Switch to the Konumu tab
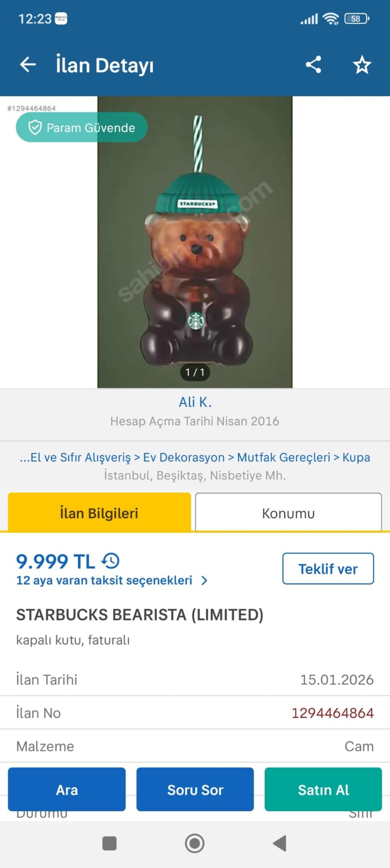 click(x=289, y=513)
